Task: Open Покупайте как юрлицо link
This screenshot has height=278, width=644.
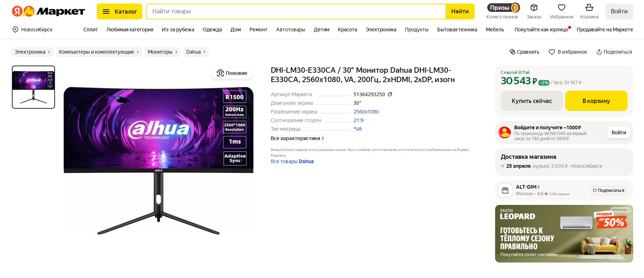Action: [541, 30]
